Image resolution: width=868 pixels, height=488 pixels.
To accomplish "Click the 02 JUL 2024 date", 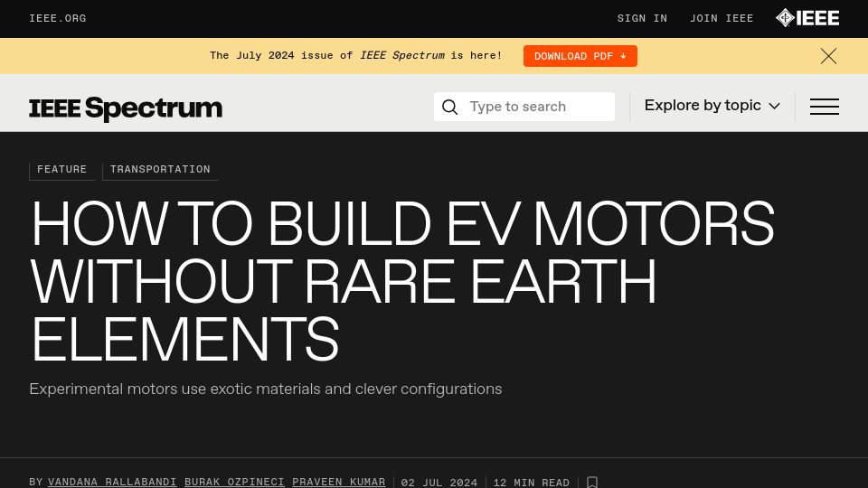I will click(439, 483).
